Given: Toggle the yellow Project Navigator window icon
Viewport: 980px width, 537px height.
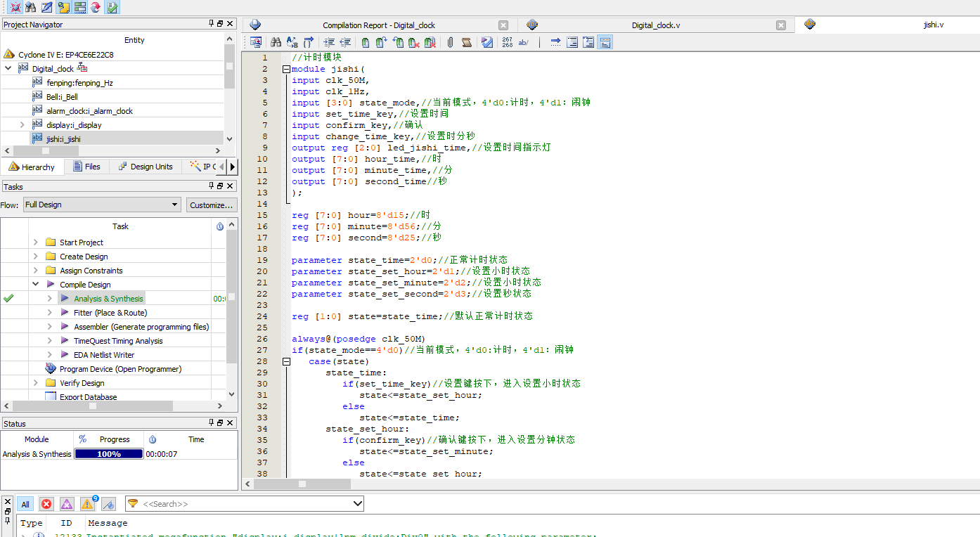Looking at the screenshot, I should click(64, 7).
